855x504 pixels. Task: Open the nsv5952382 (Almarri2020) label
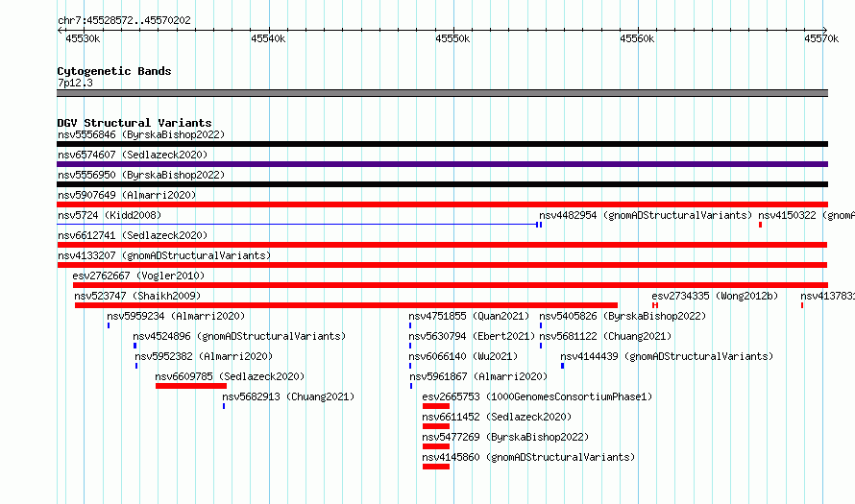(204, 356)
